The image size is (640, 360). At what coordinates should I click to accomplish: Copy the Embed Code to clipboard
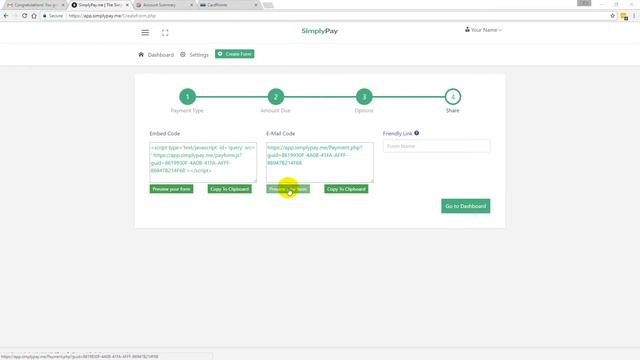pos(229,189)
